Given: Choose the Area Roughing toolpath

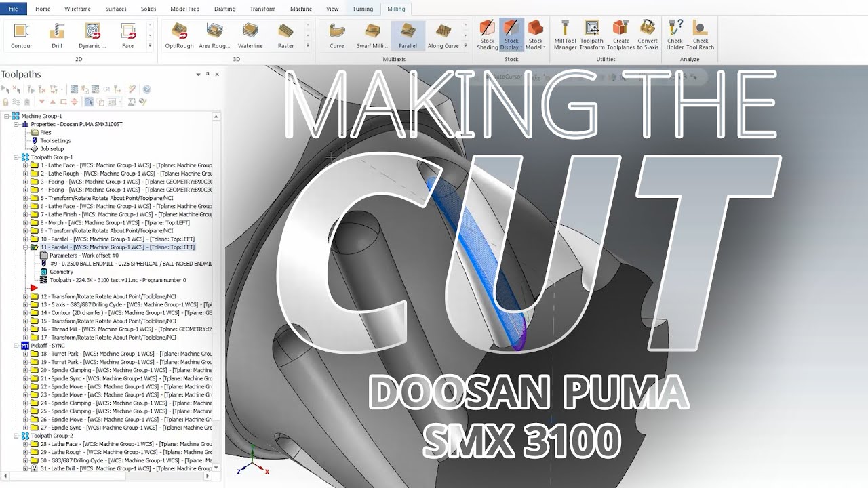Looking at the screenshot, I should [214, 35].
